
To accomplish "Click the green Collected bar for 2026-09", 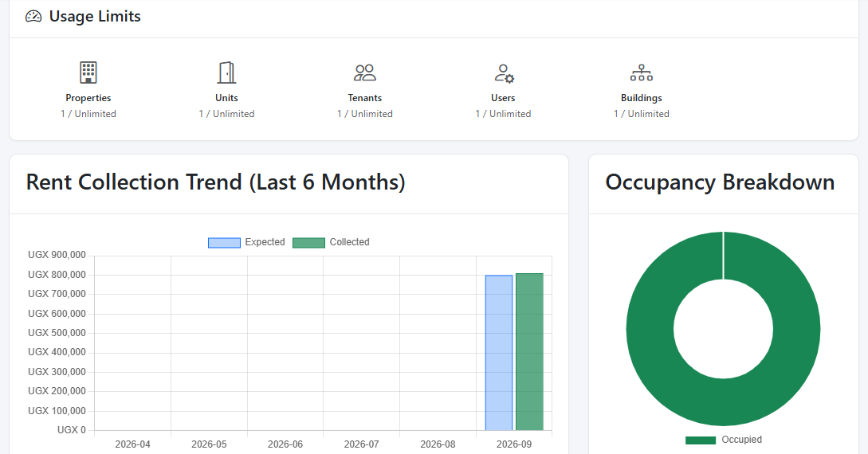I will 529,352.
